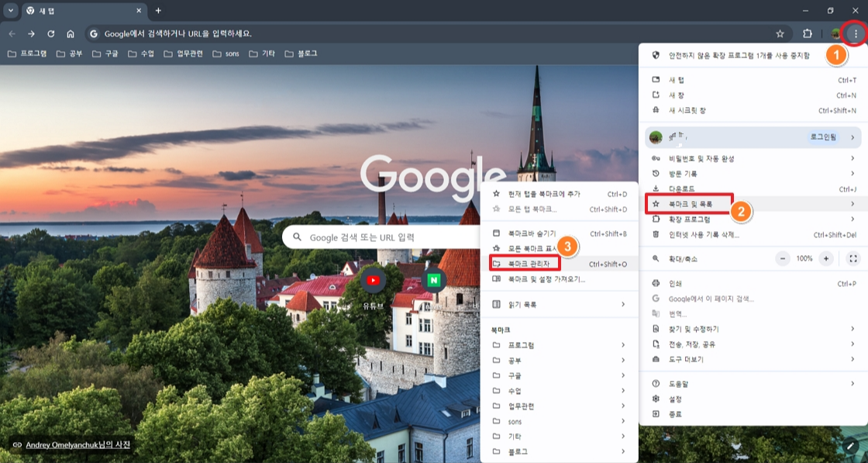Image resolution: width=868 pixels, height=463 pixels.
Task: Open 구글 folder on the bookmarks bar
Action: [x=105, y=54]
